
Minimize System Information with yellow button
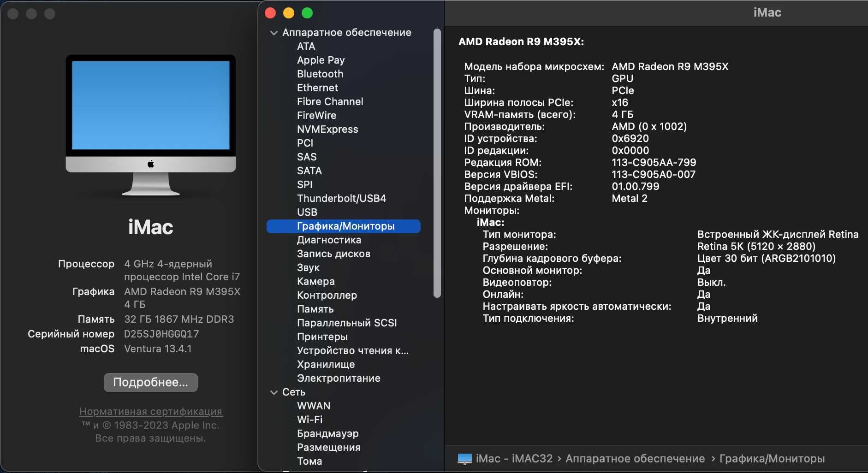(289, 13)
